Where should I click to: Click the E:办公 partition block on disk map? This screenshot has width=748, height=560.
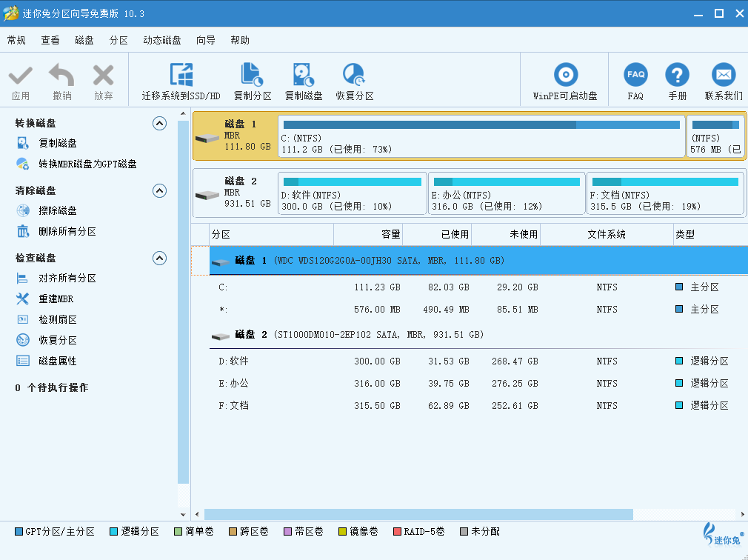(506, 194)
